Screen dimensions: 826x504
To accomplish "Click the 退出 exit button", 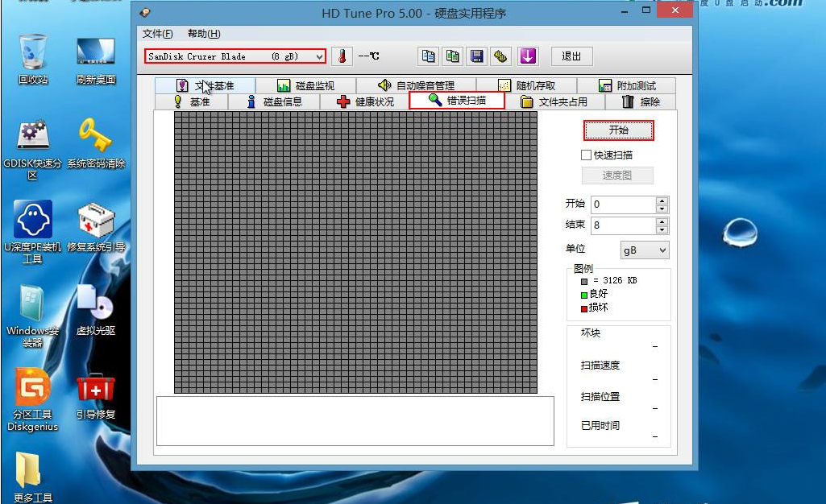I will click(x=571, y=56).
